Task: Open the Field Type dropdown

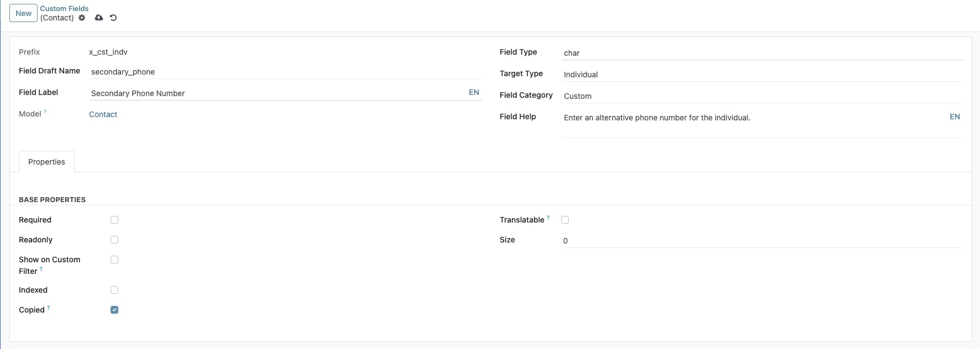Action: [x=762, y=53]
